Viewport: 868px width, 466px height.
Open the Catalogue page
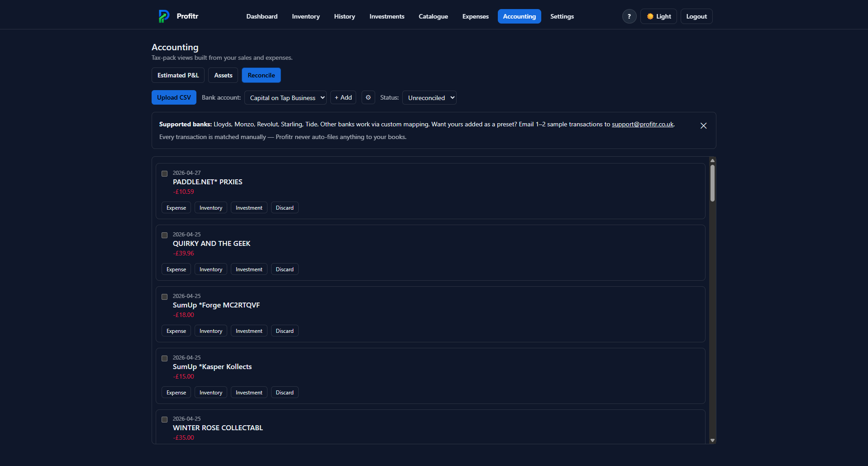point(433,16)
